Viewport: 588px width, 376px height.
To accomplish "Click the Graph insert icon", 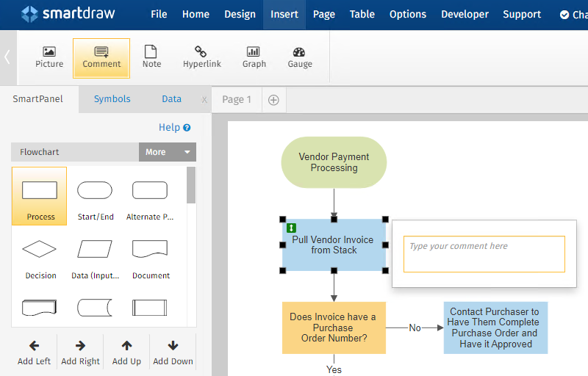I will click(x=254, y=57).
